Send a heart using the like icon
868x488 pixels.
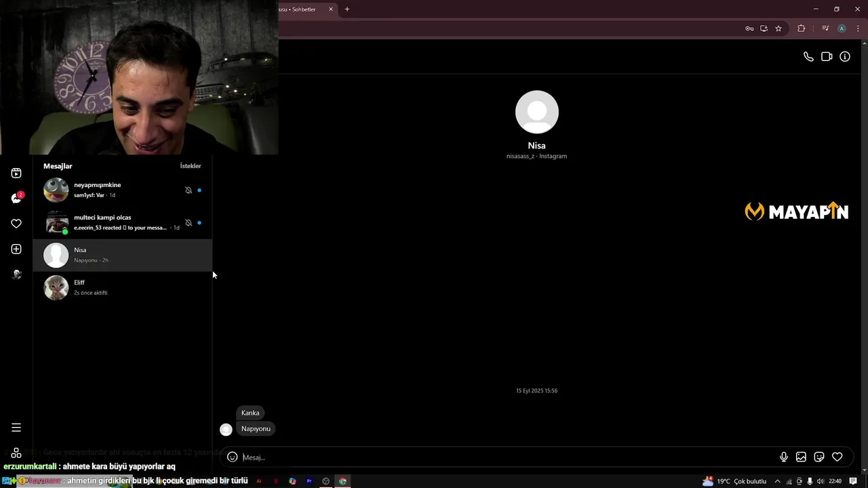(x=837, y=457)
